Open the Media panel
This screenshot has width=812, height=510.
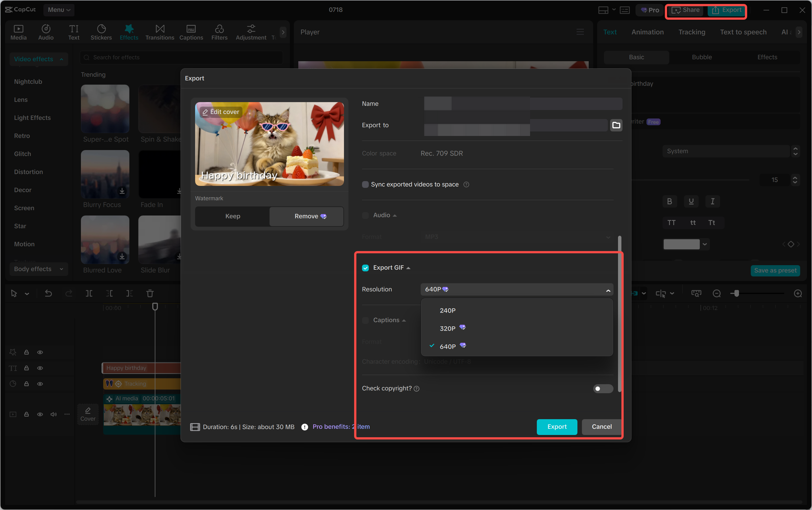19,32
